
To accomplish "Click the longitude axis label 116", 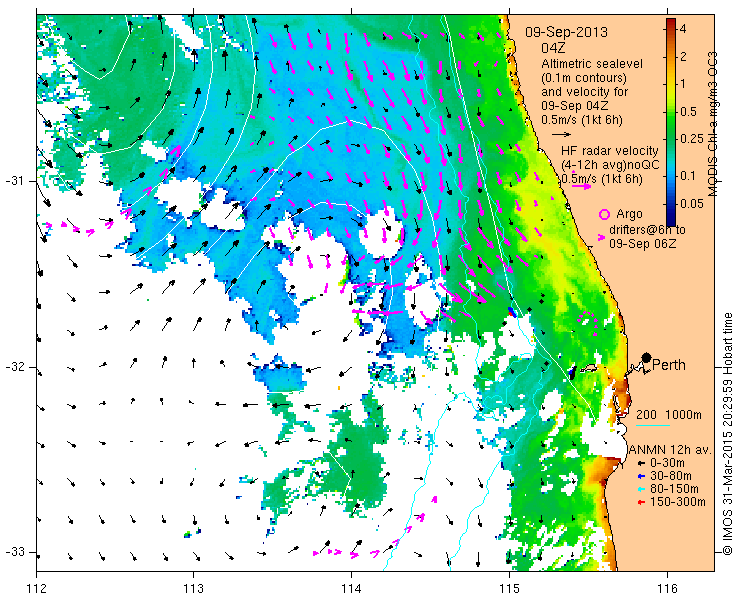I will tap(666, 589).
